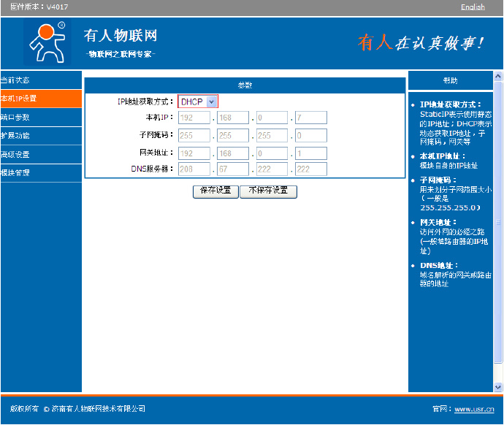Image resolution: width=504 pixels, height=425 pixels.
Task: Click 本机IP fourth octet field 7
Action: pos(311,118)
